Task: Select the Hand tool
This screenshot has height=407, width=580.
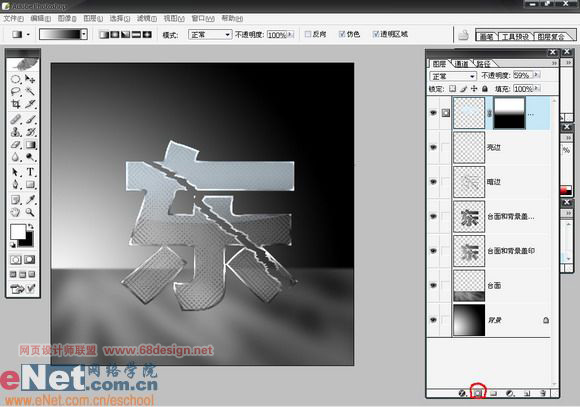Action: pyautogui.click(x=15, y=212)
